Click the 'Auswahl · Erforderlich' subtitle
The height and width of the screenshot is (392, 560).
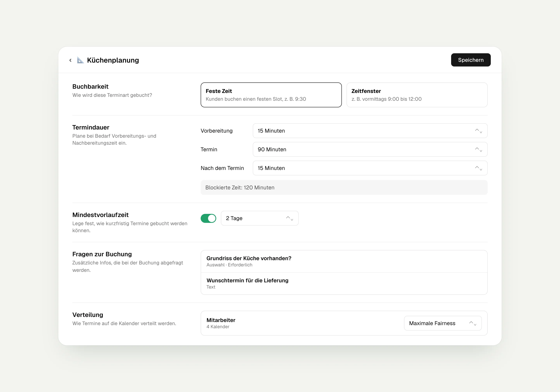click(229, 265)
